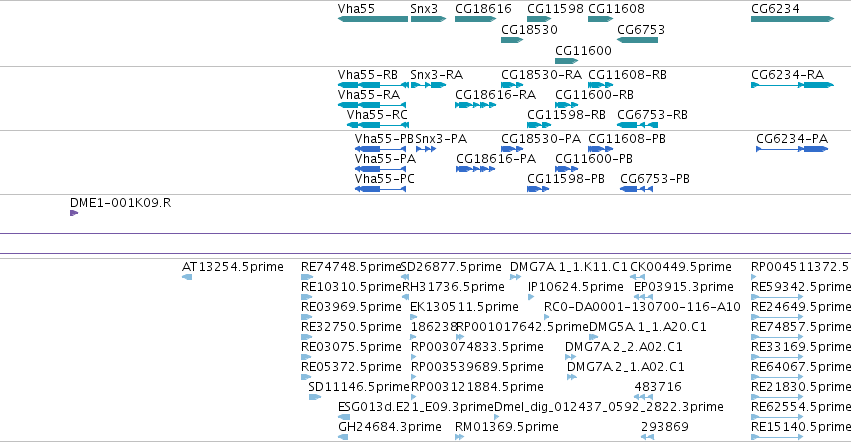Select the RH31736.5prime EST label
851x442 pixels.
click(453, 286)
